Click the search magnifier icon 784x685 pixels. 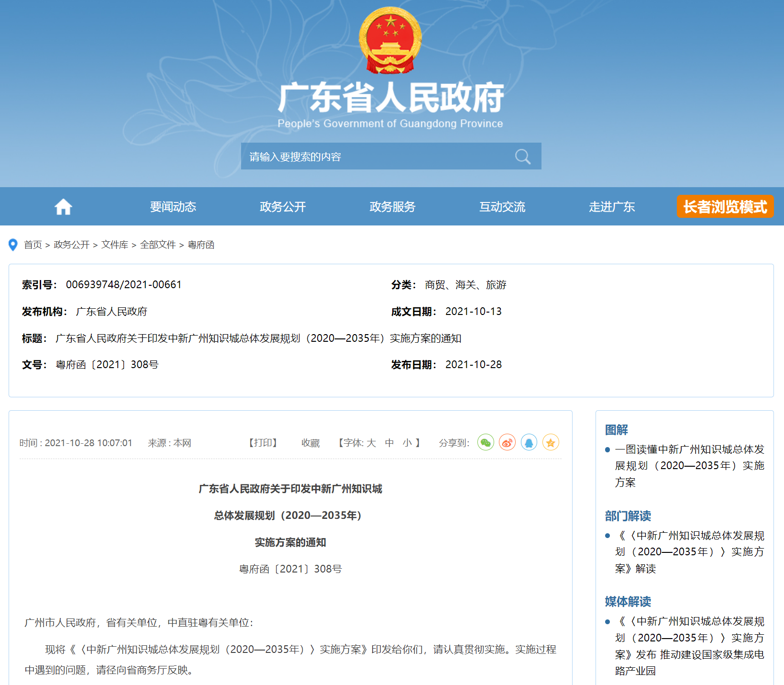click(x=522, y=157)
